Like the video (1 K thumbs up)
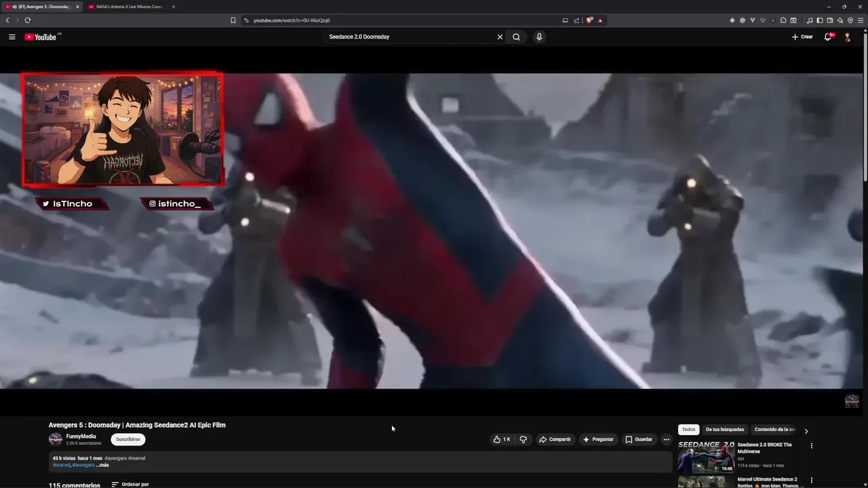Viewport: 868px width, 488px height. (x=502, y=439)
